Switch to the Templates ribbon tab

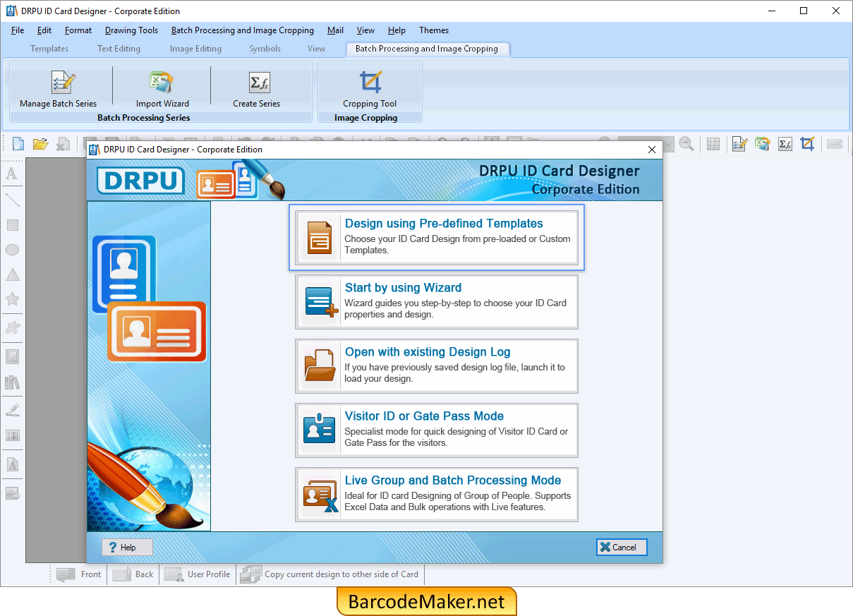[49, 49]
